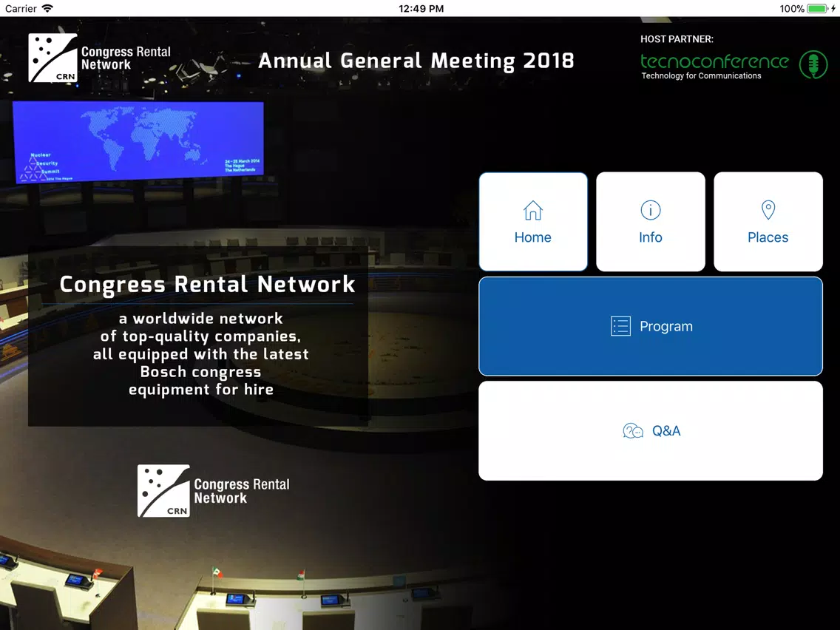Click the 'Annual General Meeting 2018' title
Screen dimensions: 840x630
[416, 61]
